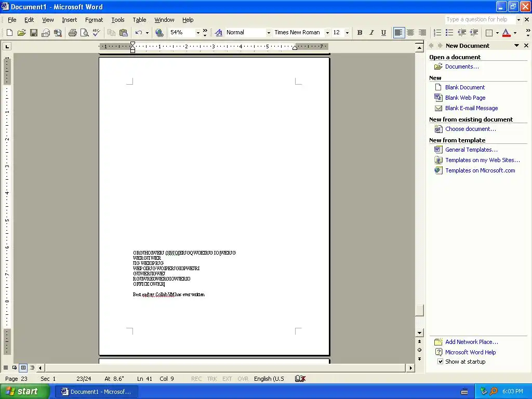
Task: Go back in the task pane
Action: pos(431,46)
